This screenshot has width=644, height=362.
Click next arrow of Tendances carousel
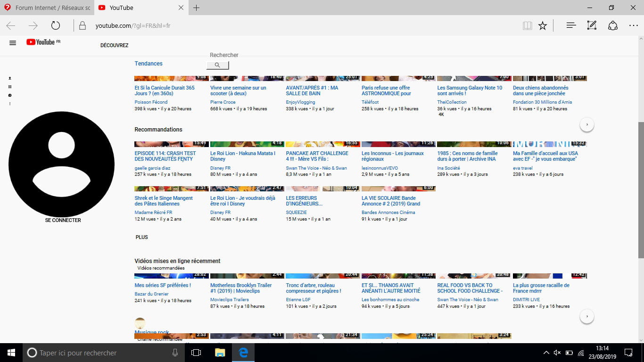point(587,125)
